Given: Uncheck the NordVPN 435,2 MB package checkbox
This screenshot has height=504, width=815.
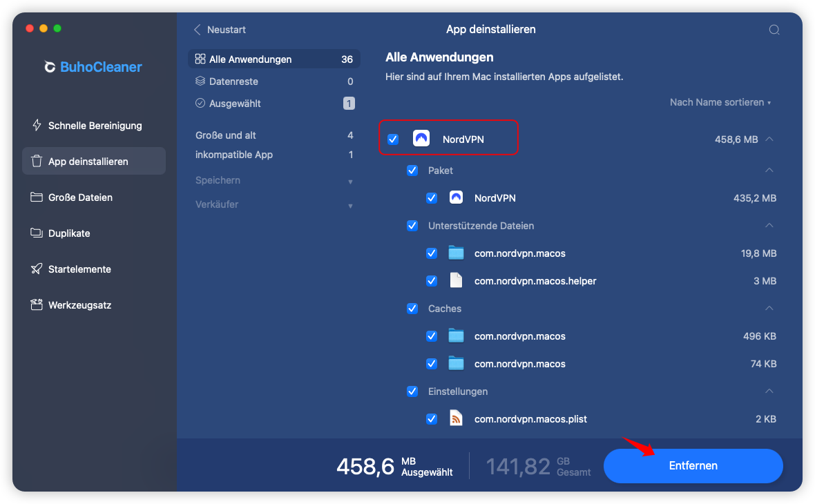Looking at the screenshot, I should point(432,198).
